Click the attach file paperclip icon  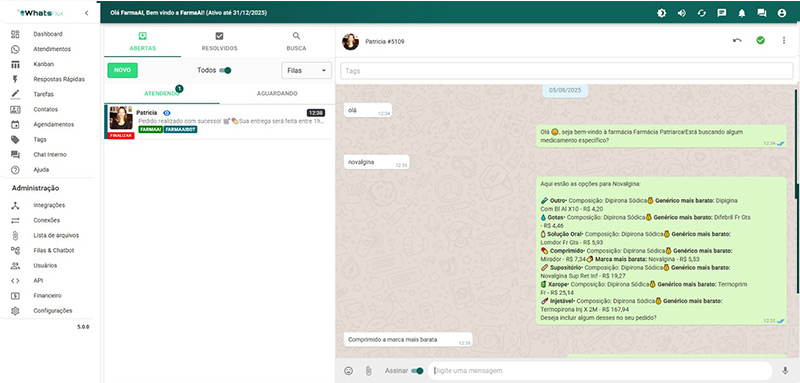click(368, 371)
